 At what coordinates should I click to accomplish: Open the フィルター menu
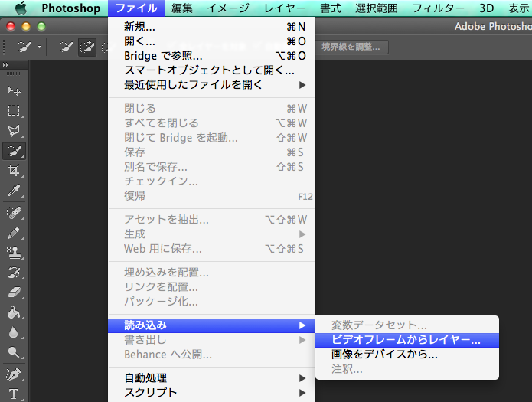[438, 8]
